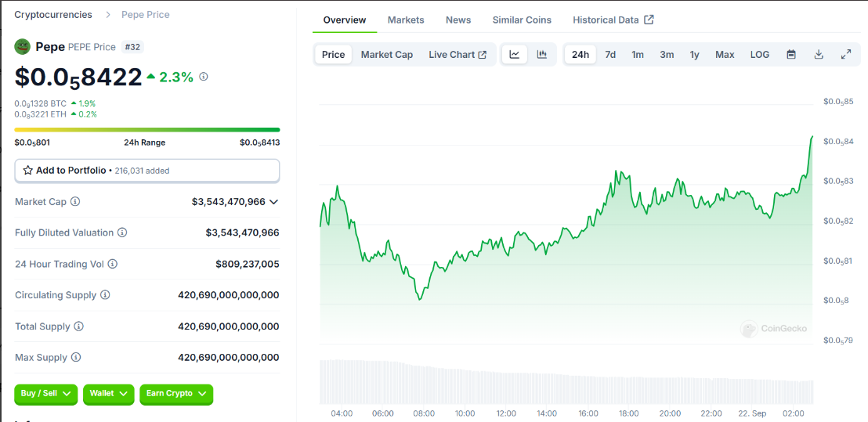868x422 pixels.
Task: Click the 0.0₈3221 ETH price line
Action: tap(56, 114)
